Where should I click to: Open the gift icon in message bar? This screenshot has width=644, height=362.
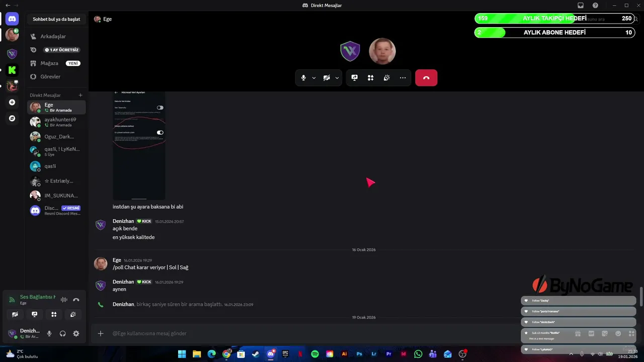[578, 333]
